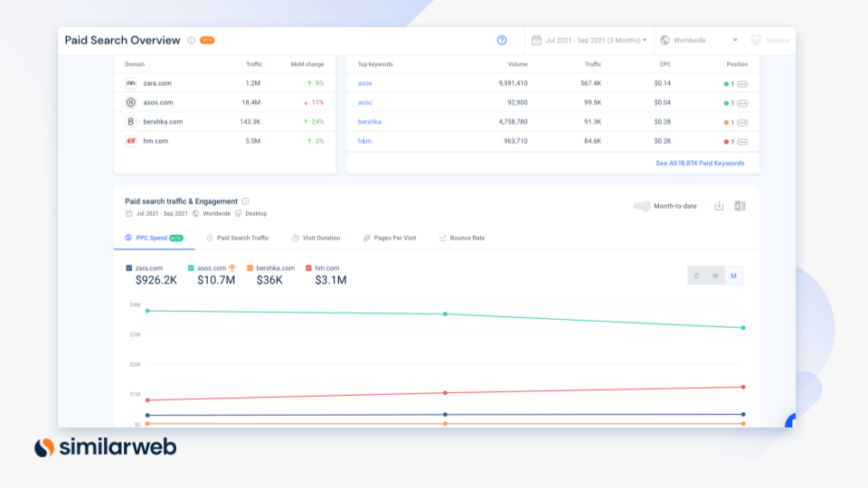This screenshot has width=868, height=488.
Task: Open more options for acoc keyword row
Action: (742, 103)
